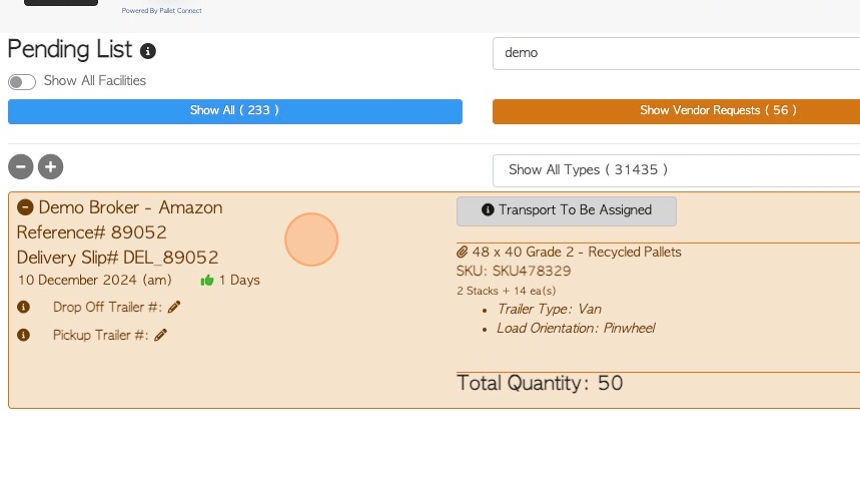
Task: Click Delivery Slip# DEL_89052 text
Action: point(117,258)
